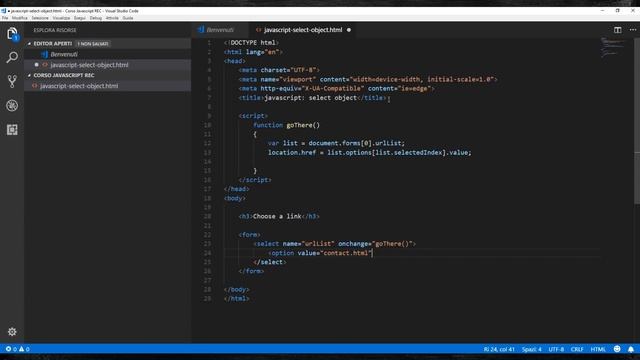Open the Modifica menu

point(20,18)
